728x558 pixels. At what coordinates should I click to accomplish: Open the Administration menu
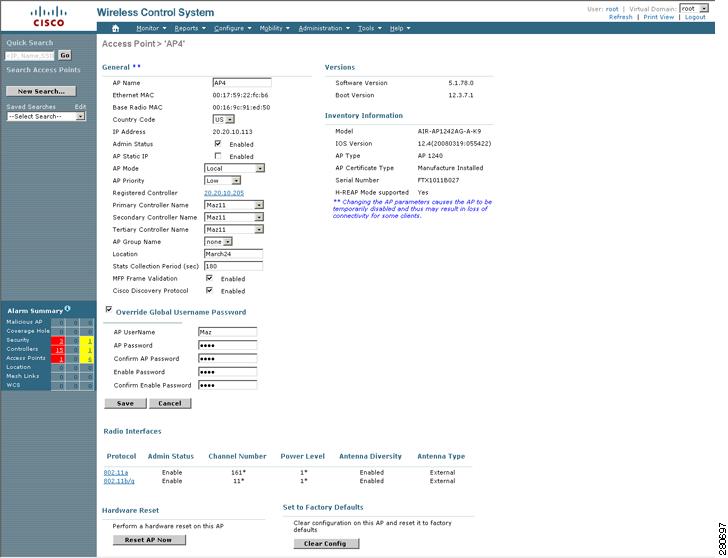click(x=324, y=28)
